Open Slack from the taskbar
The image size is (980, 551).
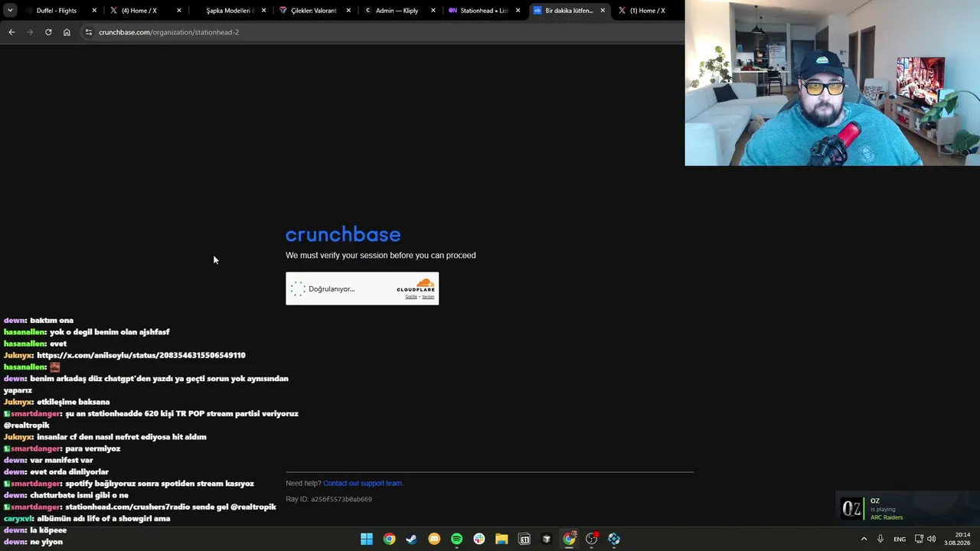point(479,539)
